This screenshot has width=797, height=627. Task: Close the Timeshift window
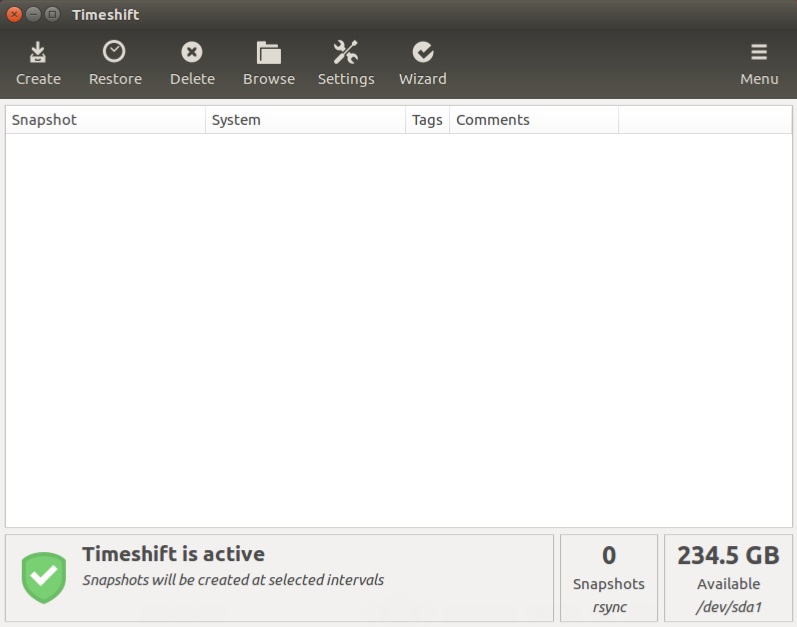click(14, 14)
